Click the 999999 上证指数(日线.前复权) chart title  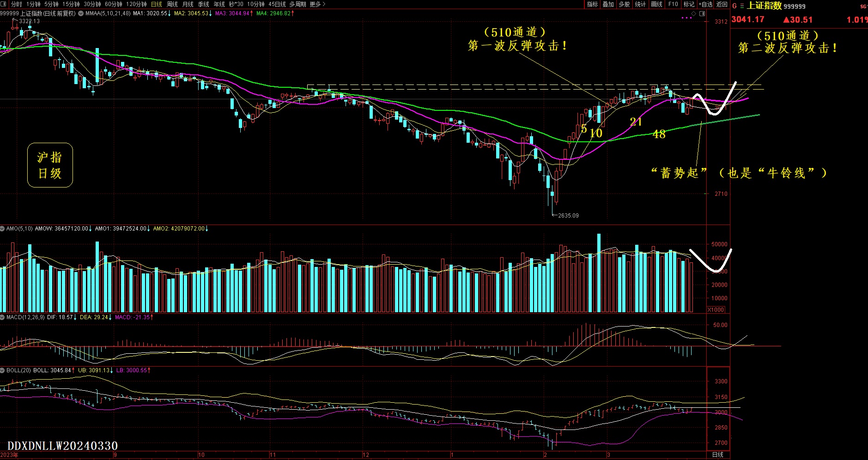point(38,13)
